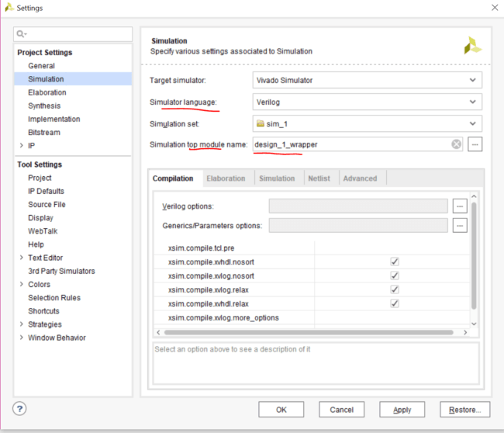Image resolution: width=504 pixels, height=433 pixels.
Task: Click the Generics/Parameters options text field
Action: click(x=358, y=226)
